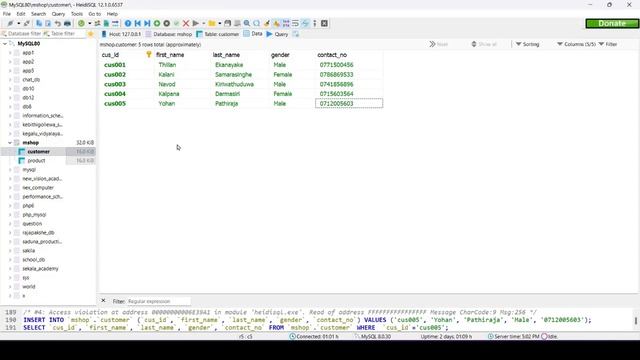The height and width of the screenshot is (360, 640).
Task: Open the Query menu in menu bar
Action: (x=58, y=14)
